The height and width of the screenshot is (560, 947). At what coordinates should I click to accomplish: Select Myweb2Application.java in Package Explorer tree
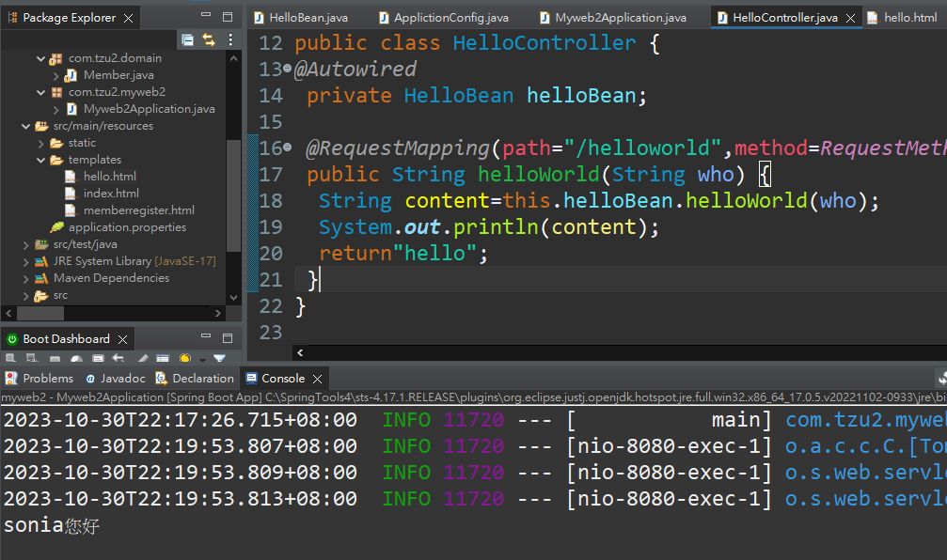[150, 109]
